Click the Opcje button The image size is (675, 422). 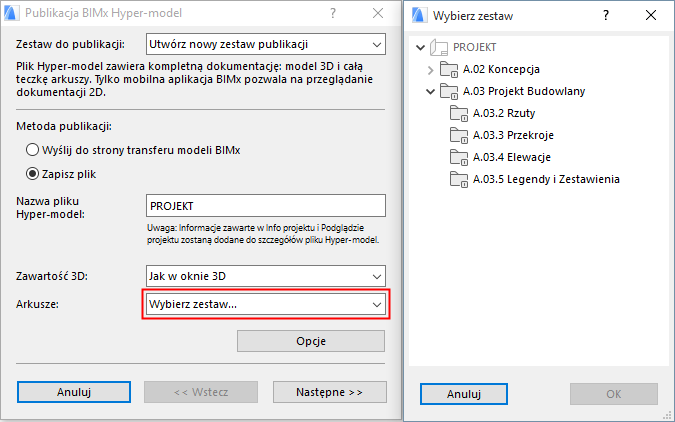311,341
